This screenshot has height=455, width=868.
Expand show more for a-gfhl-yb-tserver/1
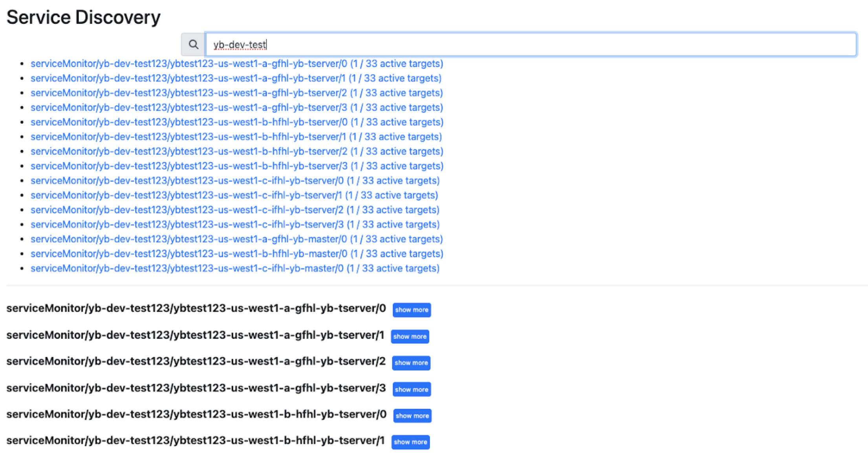tap(410, 337)
